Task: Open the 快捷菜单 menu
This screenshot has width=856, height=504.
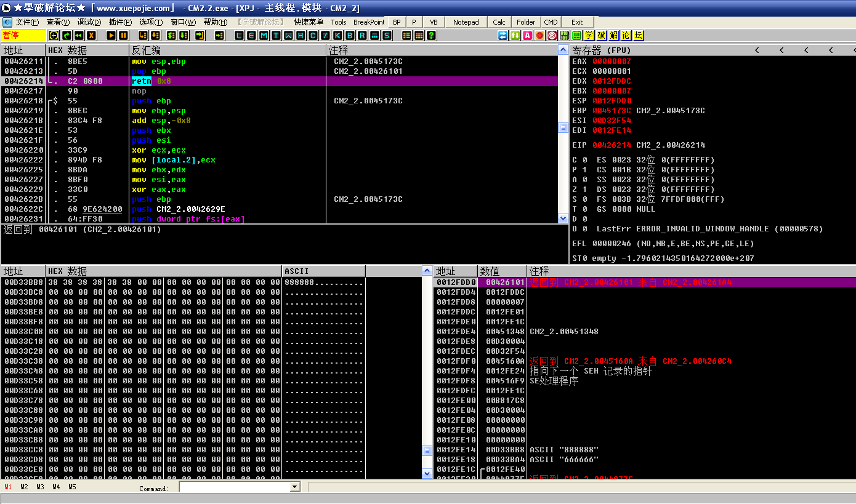Action: point(309,22)
